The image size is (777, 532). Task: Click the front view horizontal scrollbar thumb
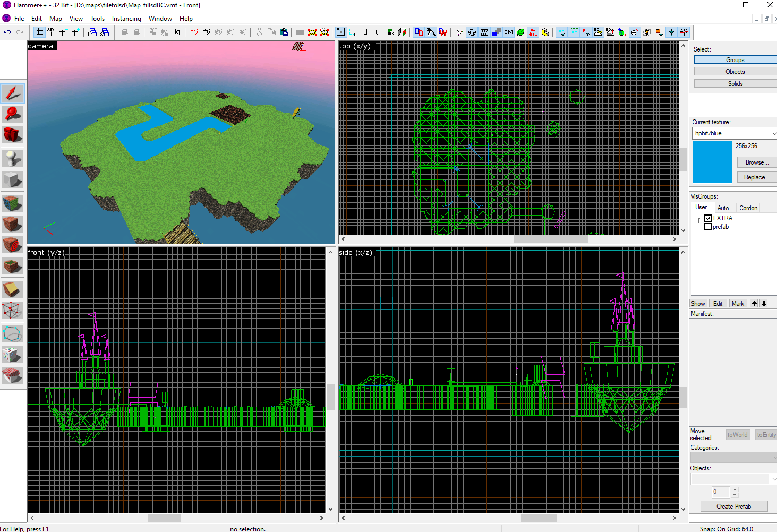(x=165, y=518)
